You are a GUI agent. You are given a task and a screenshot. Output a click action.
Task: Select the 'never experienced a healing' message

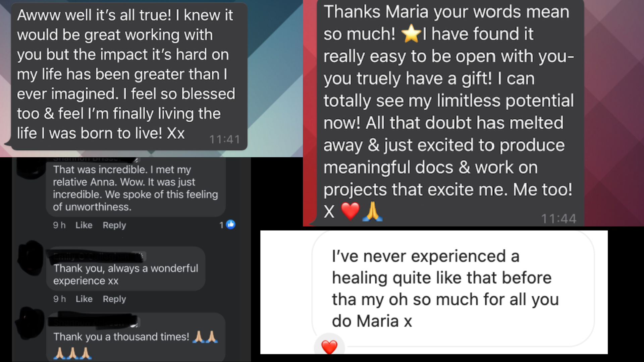point(453,288)
